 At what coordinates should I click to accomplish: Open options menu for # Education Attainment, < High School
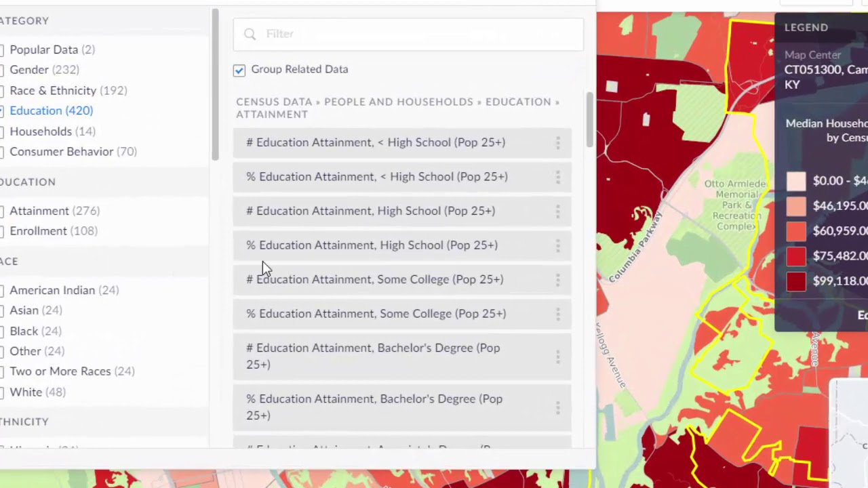coord(557,142)
